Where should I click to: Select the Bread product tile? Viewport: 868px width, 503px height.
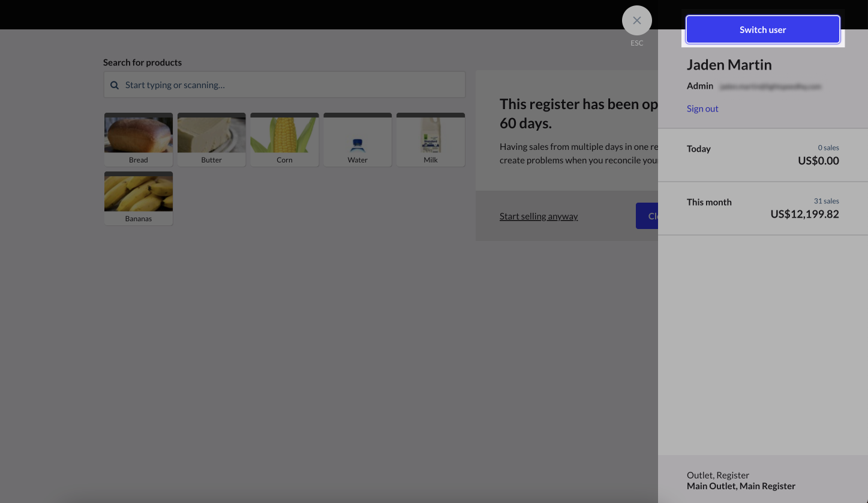click(139, 140)
